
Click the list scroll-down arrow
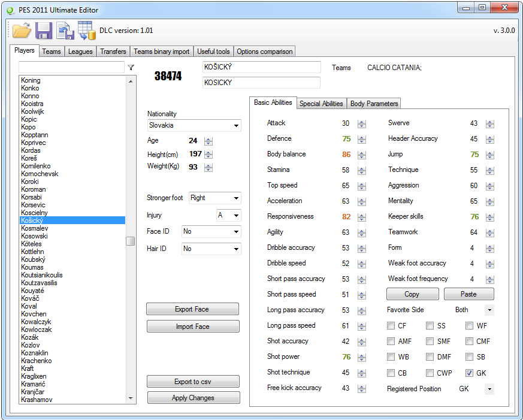131,398
